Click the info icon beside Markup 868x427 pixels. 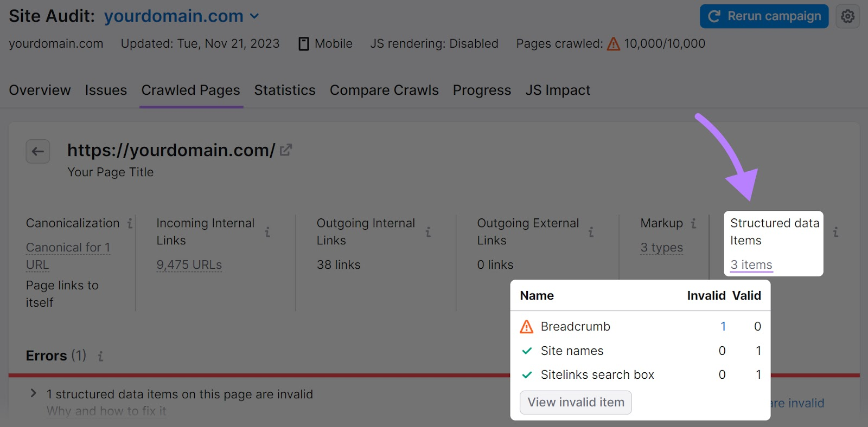pyautogui.click(x=694, y=222)
